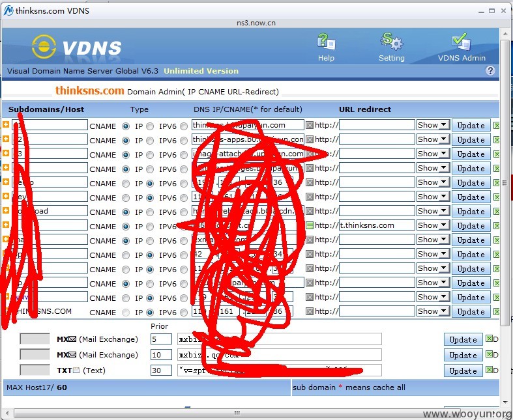Expand the download row plus icon
513x420 pixels.
coord(6,210)
